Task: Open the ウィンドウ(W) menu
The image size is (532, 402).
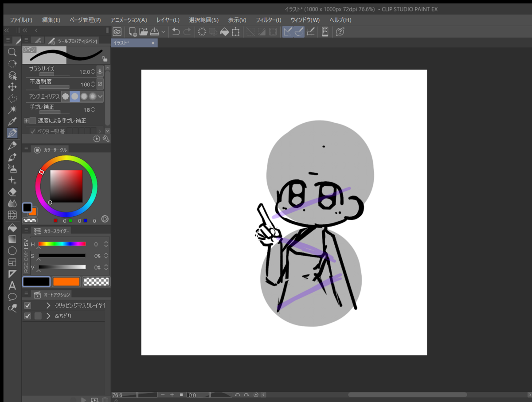Action: point(305,20)
